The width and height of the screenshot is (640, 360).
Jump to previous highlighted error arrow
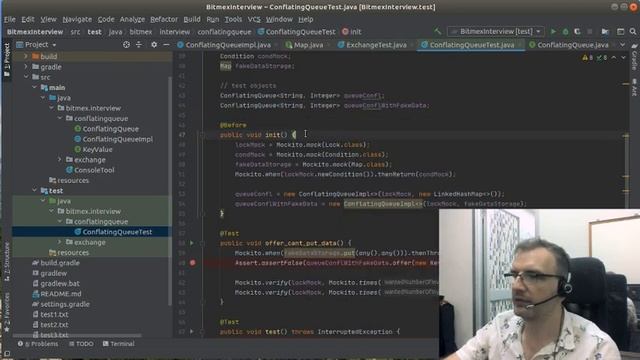click(x=614, y=58)
